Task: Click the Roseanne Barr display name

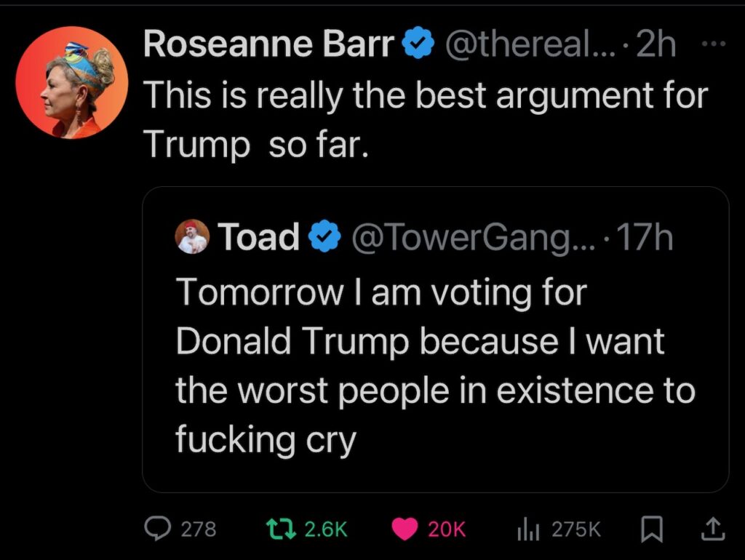Action: (268, 45)
